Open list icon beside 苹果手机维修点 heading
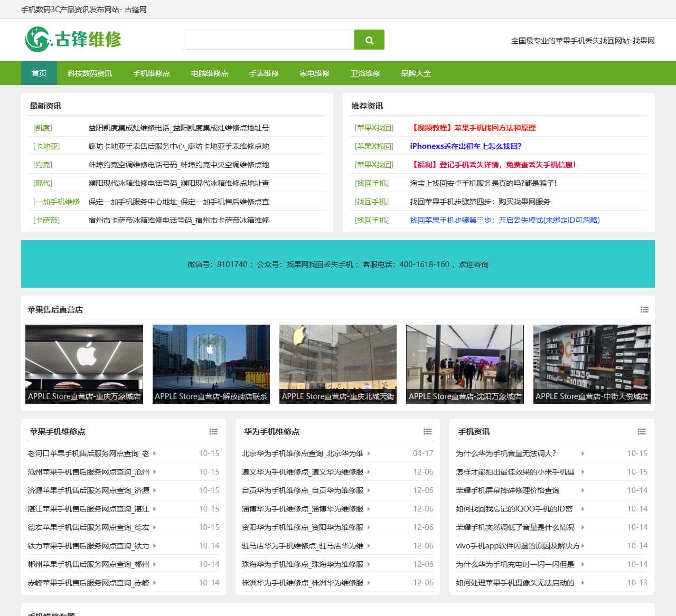Viewport: 676px width, 616px height. coord(213,432)
